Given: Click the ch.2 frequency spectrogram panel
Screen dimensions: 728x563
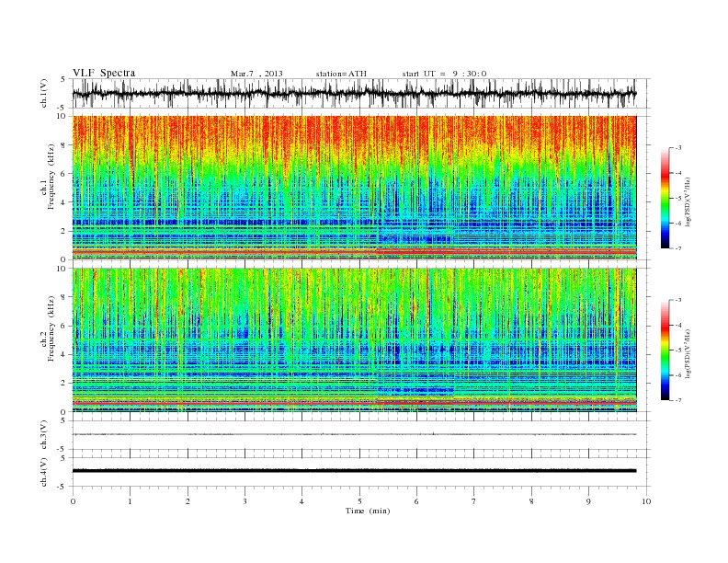Looking at the screenshot, I should click(355, 340).
